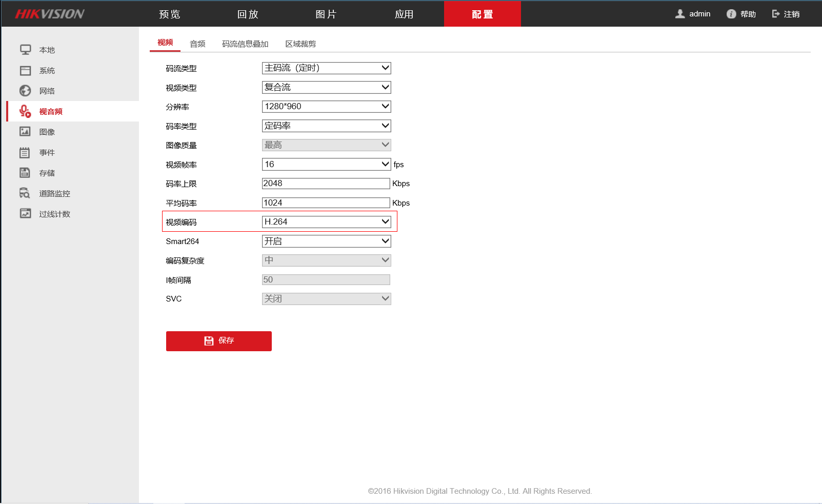Screen dimensions: 822x504
Task: Click the 码流类型 field label
Action: tap(181, 69)
